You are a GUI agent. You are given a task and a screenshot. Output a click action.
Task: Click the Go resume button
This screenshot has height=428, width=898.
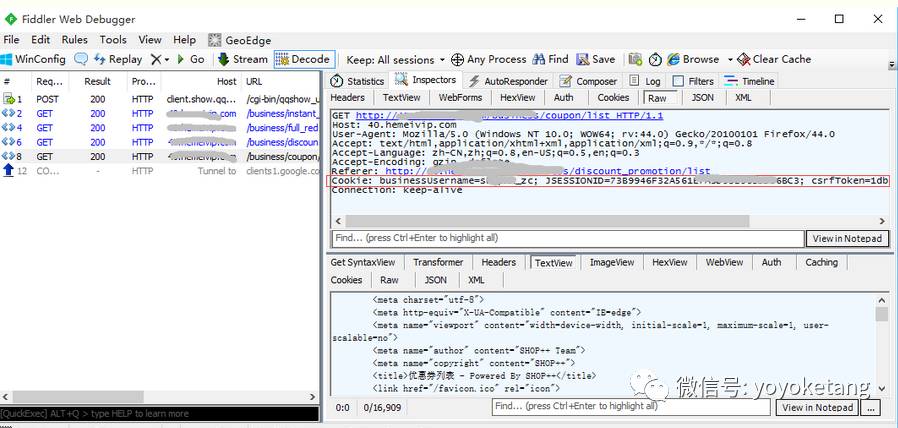191,59
